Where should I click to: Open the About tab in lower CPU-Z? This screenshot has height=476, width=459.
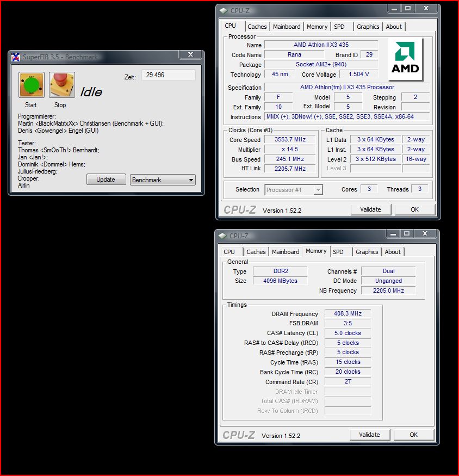coord(393,252)
